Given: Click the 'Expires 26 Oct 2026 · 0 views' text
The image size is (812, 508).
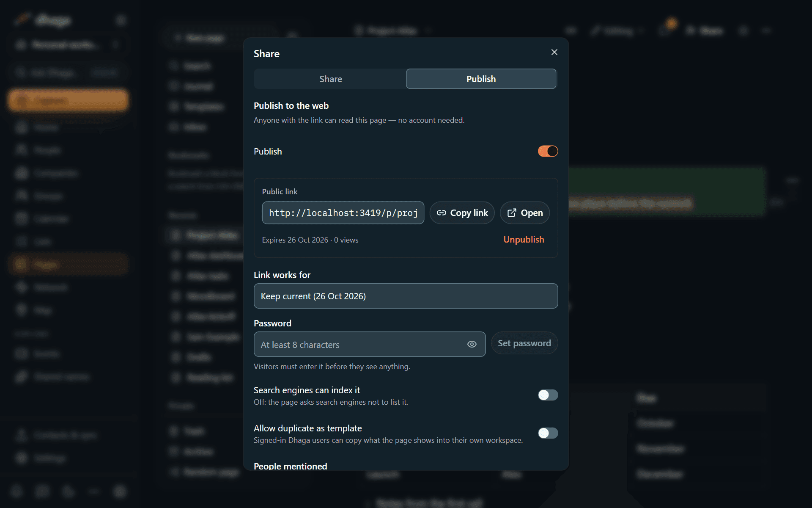Looking at the screenshot, I should (x=310, y=240).
